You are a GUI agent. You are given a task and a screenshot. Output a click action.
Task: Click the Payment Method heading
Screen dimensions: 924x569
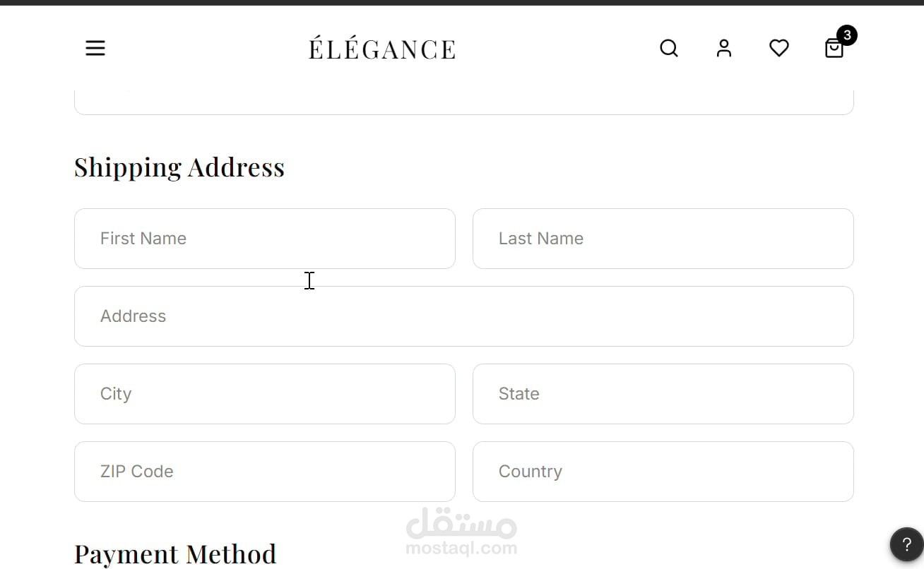[175, 554]
